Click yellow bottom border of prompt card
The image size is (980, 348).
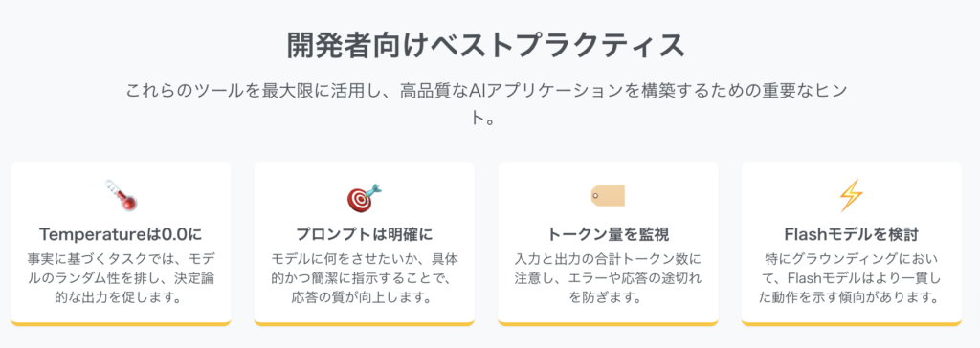364,324
